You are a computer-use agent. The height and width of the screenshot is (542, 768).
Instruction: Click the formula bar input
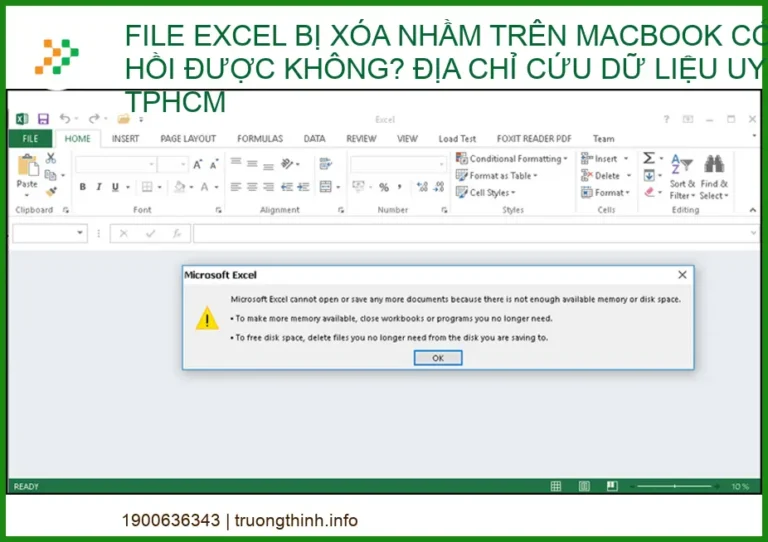[x=476, y=233]
